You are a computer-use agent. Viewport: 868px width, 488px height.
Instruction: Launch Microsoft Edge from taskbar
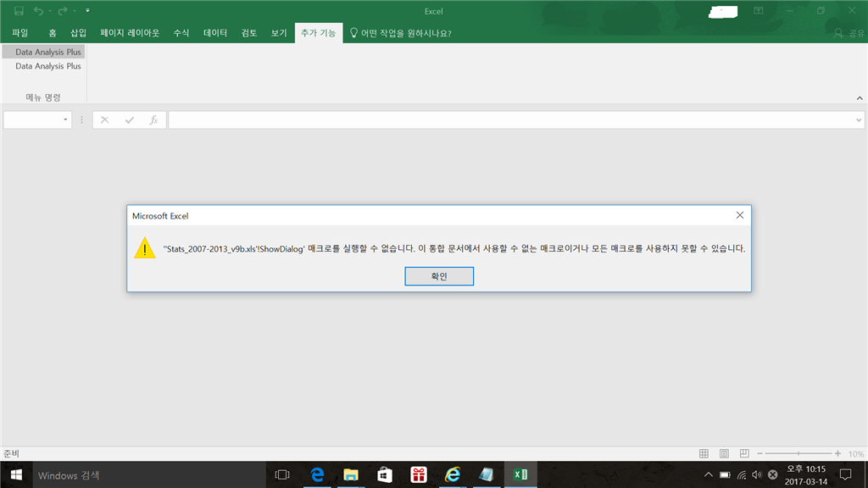317,474
